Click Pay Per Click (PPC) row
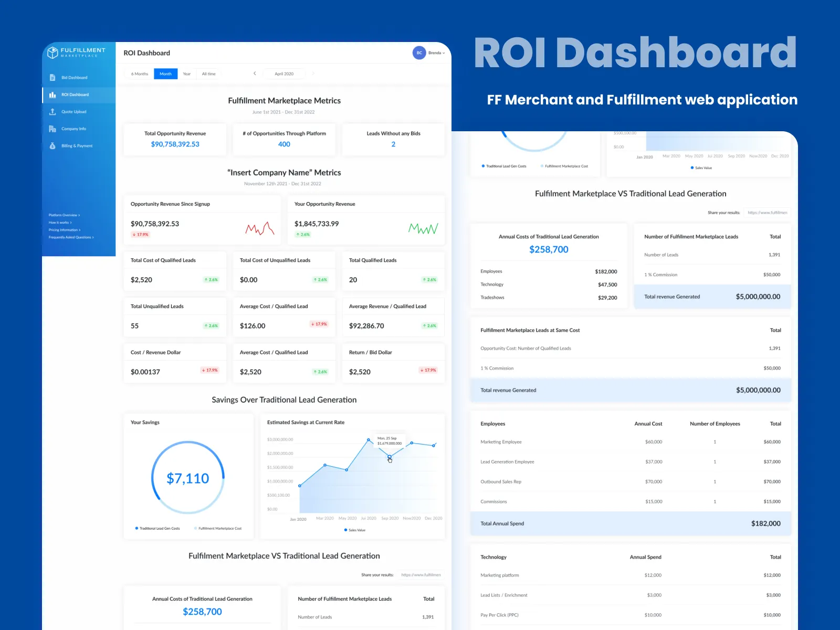The width and height of the screenshot is (840, 630). 631,615
